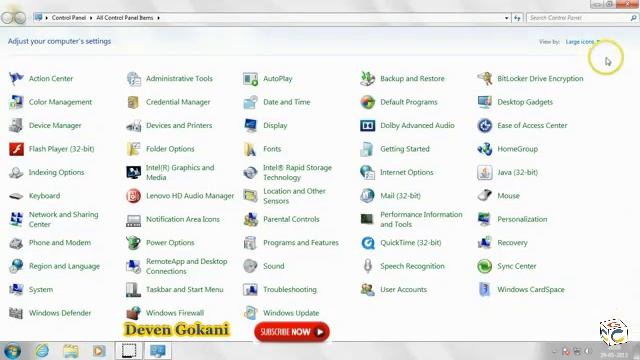Click the Devices and Printers icon
Viewport: 640px width, 360px height.
[x=133, y=125]
